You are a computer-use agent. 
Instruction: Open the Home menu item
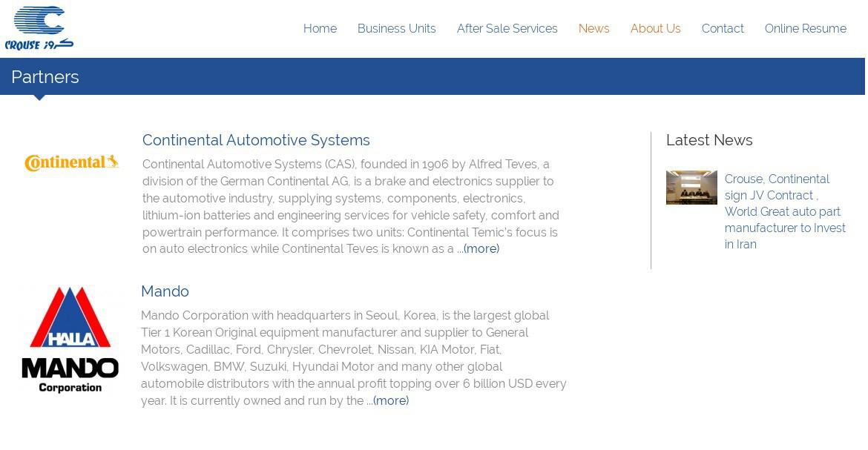coord(320,29)
